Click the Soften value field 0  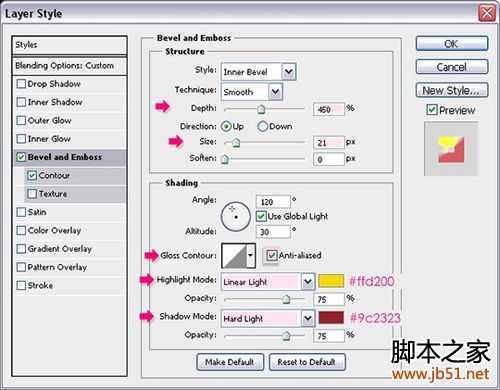[x=328, y=159]
